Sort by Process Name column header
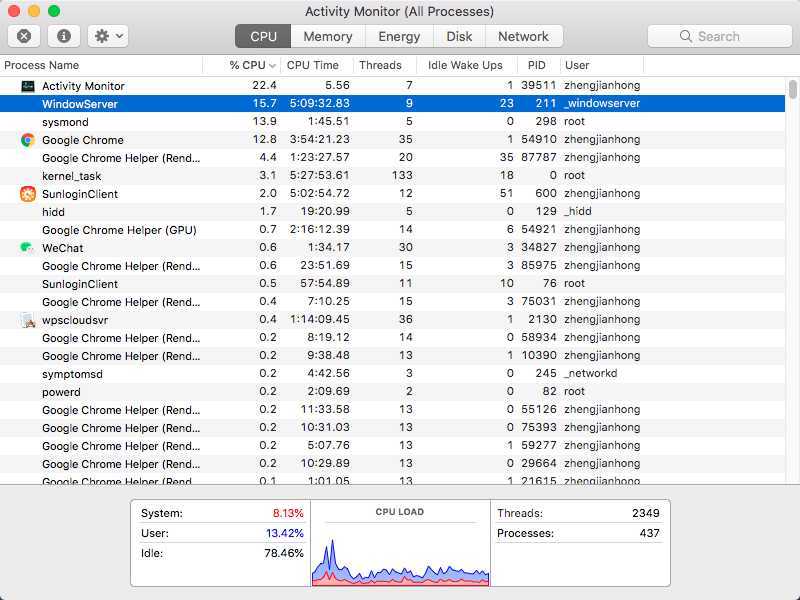 (101, 65)
